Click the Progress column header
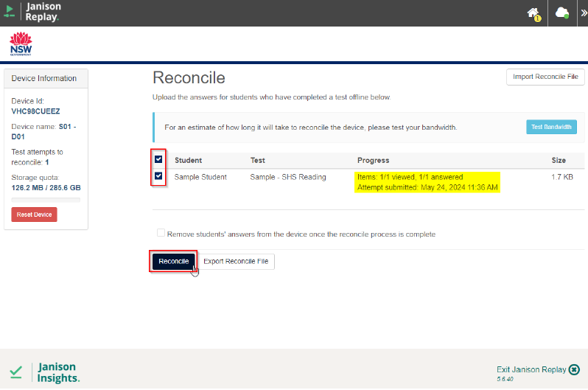Screen dimensions: 588x390 click(x=373, y=160)
